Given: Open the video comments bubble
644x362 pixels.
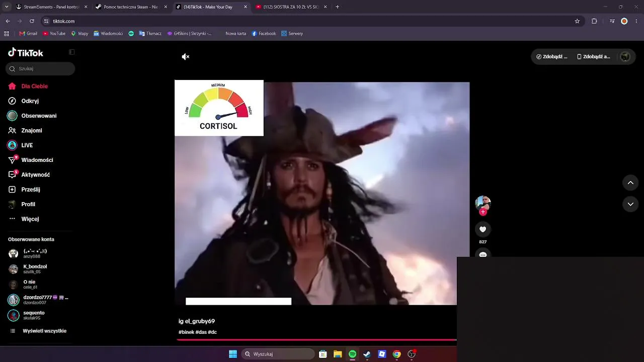Looking at the screenshot, I should tap(483, 254).
